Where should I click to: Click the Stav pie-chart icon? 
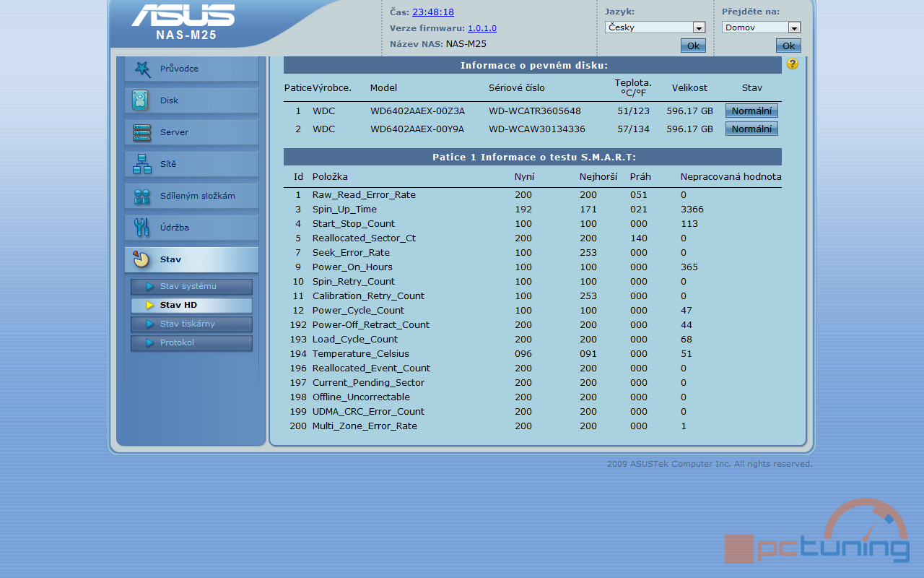(141, 259)
